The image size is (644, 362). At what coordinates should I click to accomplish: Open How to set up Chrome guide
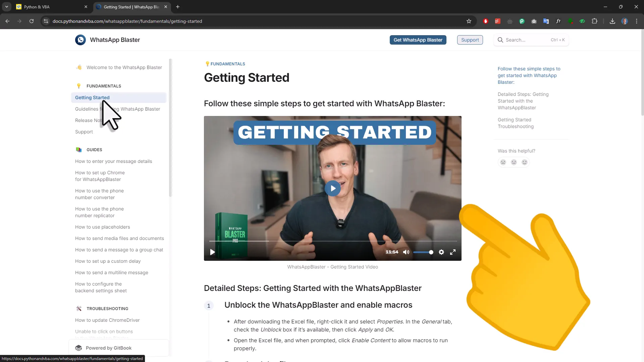[x=100, y=176]
